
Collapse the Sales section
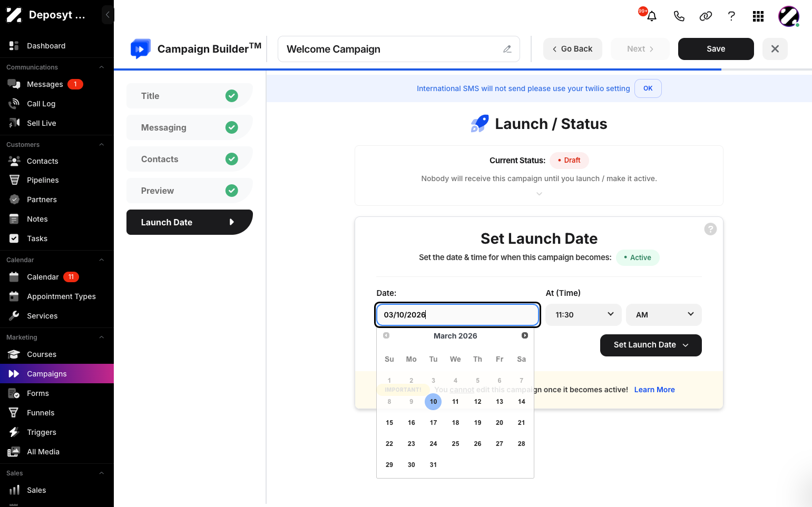coord(102,473)
